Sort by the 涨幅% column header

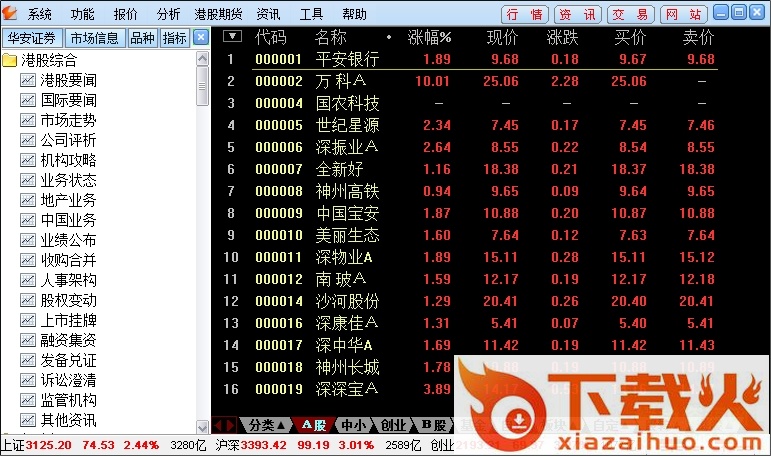[430, 37]
